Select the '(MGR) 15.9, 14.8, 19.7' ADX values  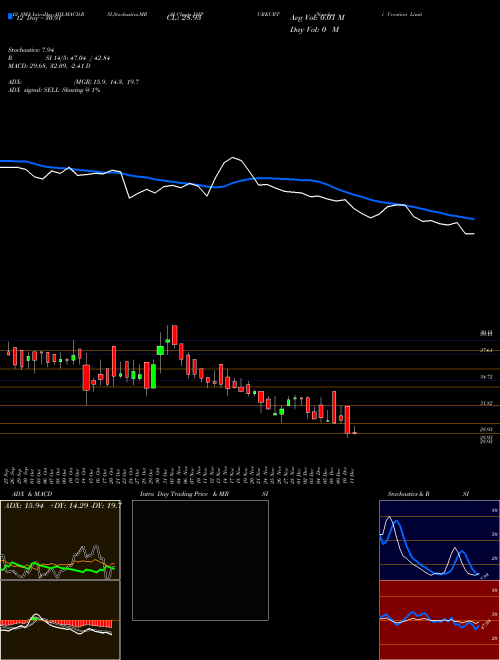pyautogui.click(x=106, y=82)
